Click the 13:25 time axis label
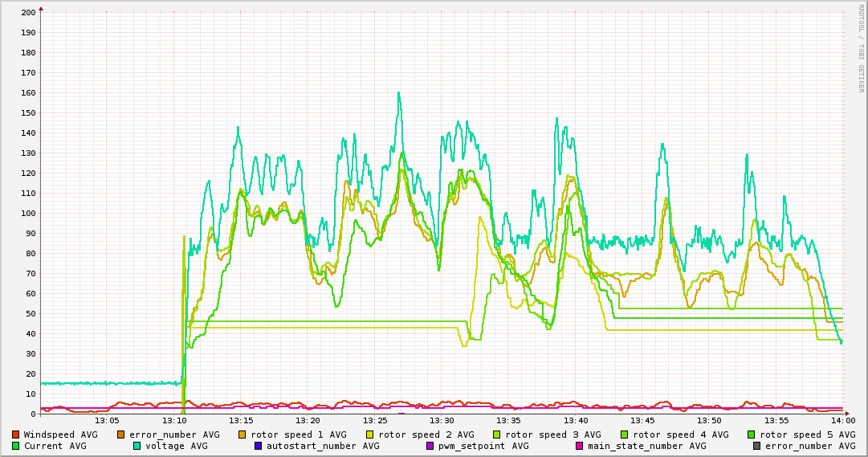The width and height of the screenshot is (868, 457). (x=375, y=421)
